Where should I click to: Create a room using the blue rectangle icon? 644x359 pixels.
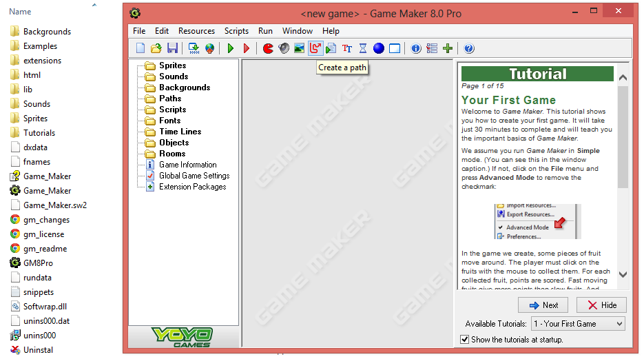click(x=395, y=48)
